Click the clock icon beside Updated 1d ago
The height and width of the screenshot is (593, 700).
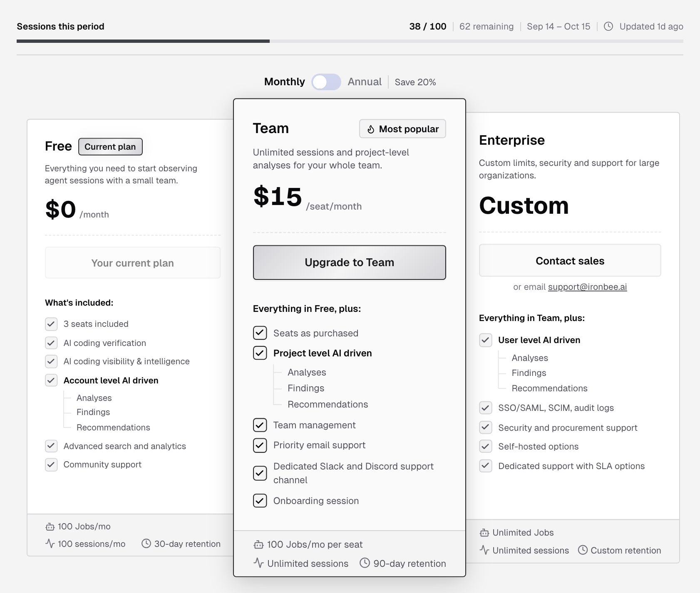tap(608, 26)
